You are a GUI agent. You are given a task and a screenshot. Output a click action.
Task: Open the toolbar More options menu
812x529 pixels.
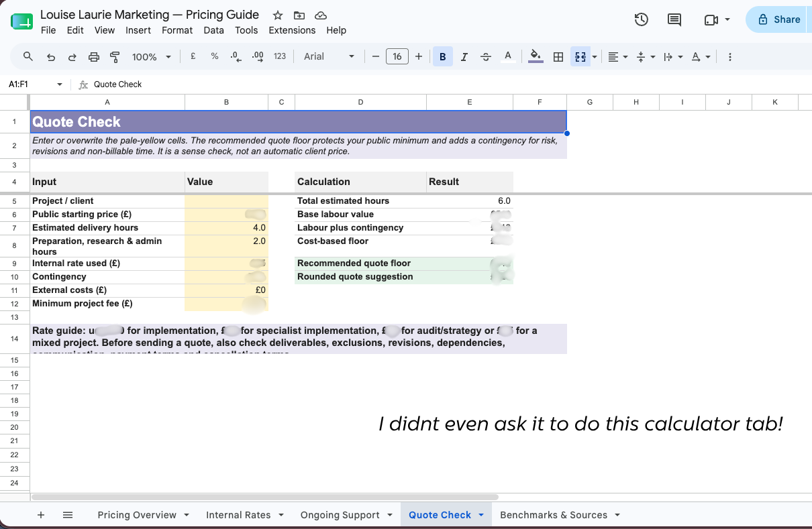(x=730, y=57)
